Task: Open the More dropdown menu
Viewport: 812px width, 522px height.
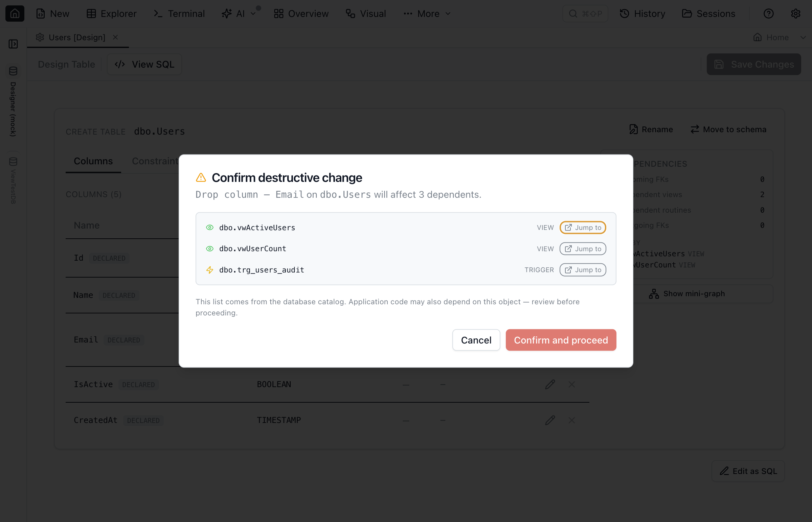Action: click(427, 14)
